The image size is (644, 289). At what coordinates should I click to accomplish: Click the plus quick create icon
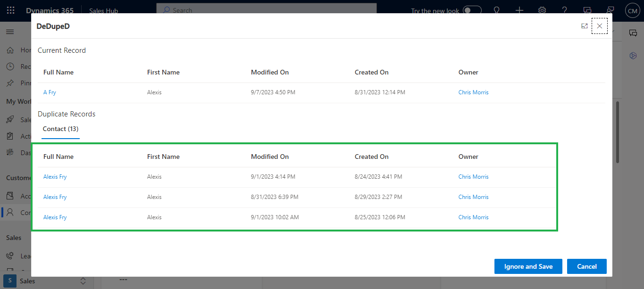click(519, 10)
